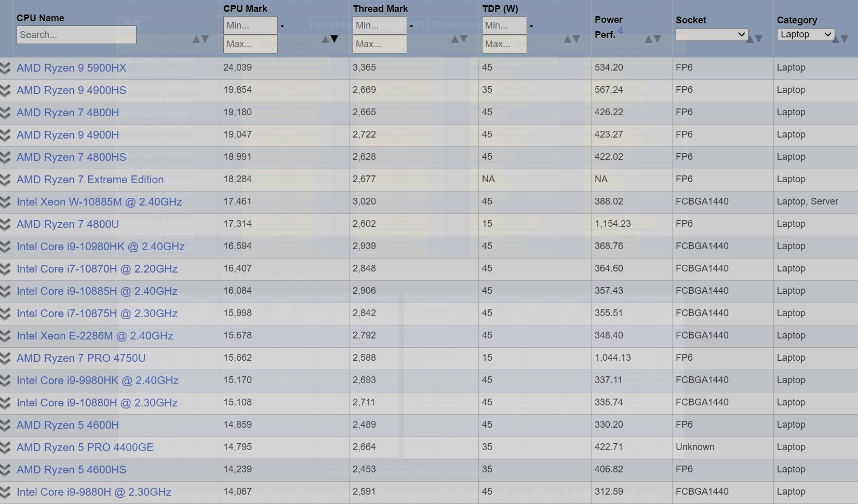This screenshot has width=858, height=504.
Task: Sort CPU Mark column descending arrow
Action: [x=334, y=39]
